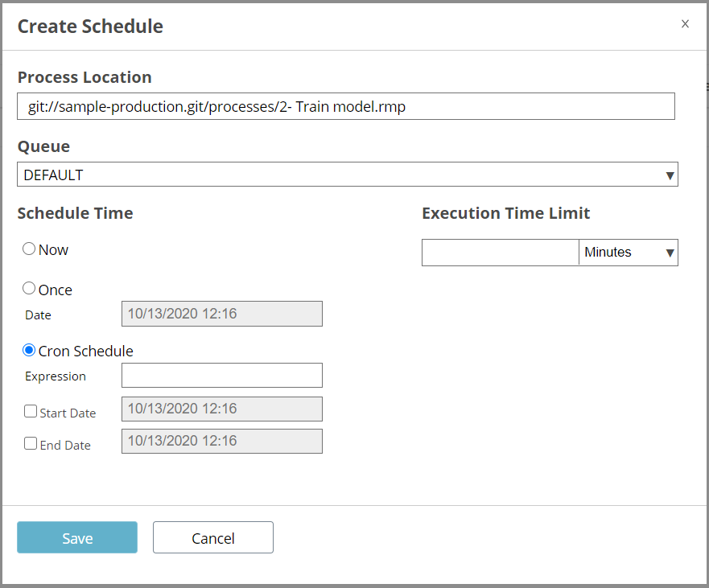Save the new schedule

(77, 537)
